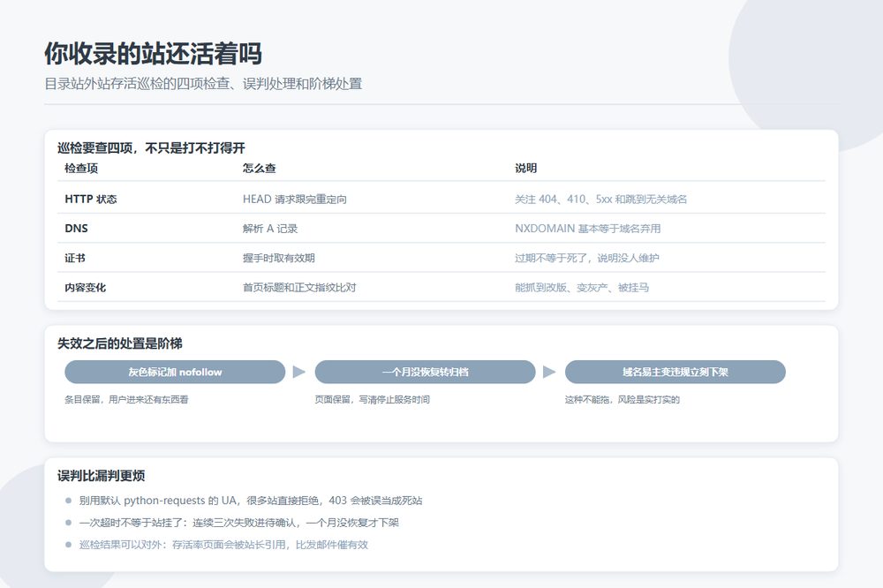Click the caption 条目保留，用户进来还有东西看
The width and height of the screenshot is (883, 588).
(126, 399)
